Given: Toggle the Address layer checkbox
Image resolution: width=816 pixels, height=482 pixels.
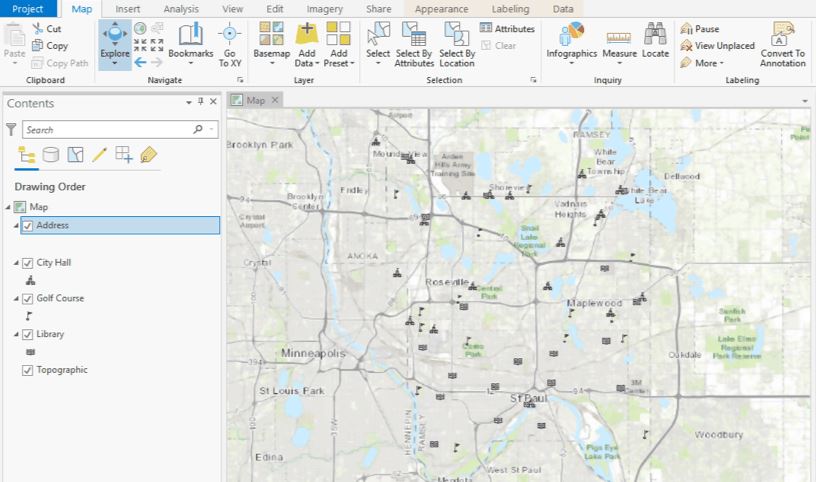Looking at the screenshot, I should pyautogui.click(x=28, y=225).
